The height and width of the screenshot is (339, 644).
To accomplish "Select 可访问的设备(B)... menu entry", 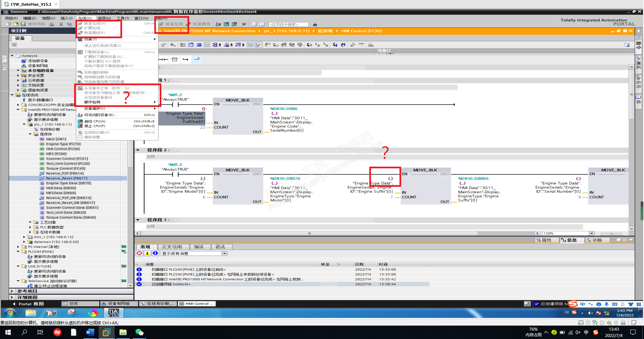I will [x=117, y=115].
